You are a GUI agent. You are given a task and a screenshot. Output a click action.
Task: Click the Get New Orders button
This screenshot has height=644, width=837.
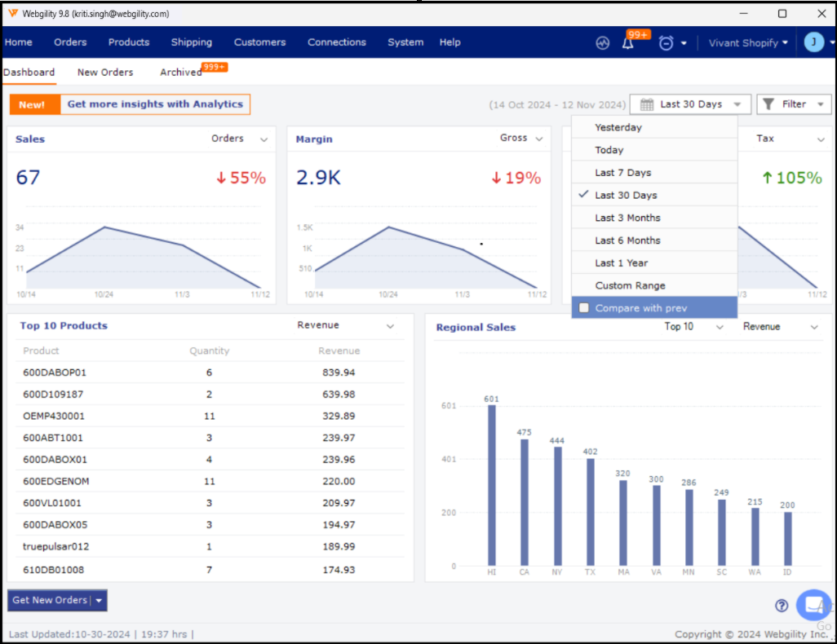(x=49, y=601)
